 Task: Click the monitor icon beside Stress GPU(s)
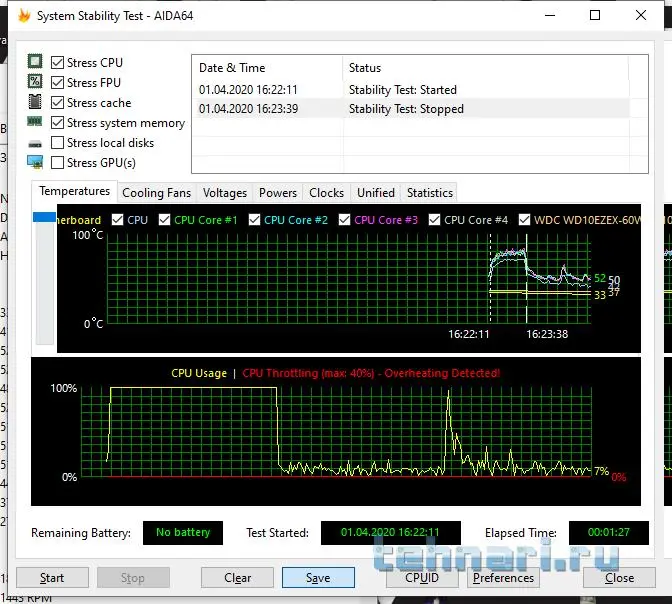35,162
